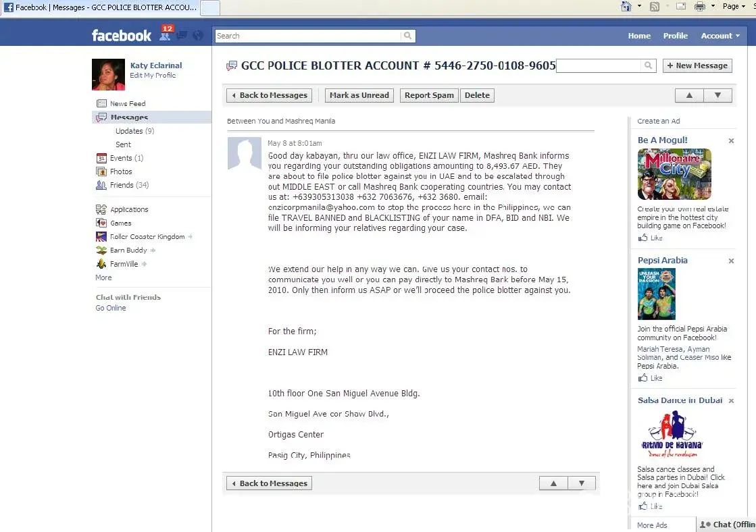Go to next message with down arrow
Screen dimensions: 756x532
[717, 95]
